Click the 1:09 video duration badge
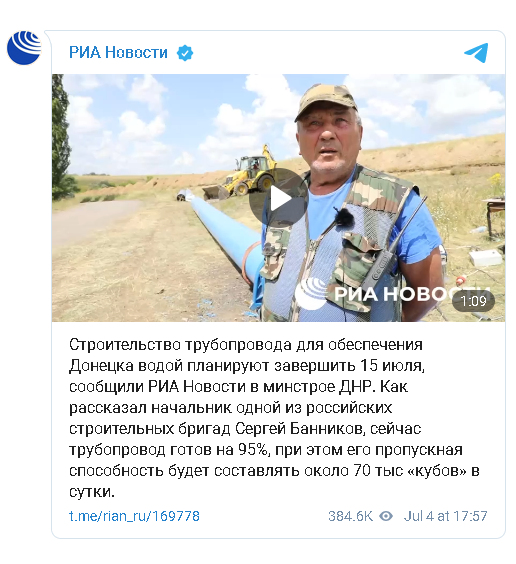This screenshot has height=564, width=516. click(473, 301)
